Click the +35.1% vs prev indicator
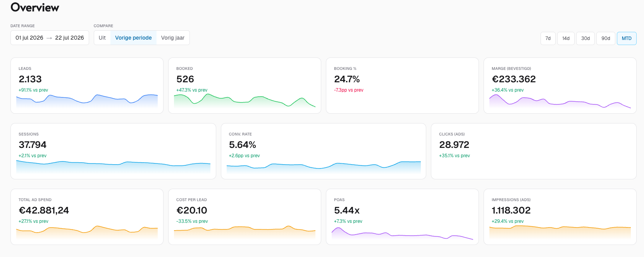 coord(455,156)
